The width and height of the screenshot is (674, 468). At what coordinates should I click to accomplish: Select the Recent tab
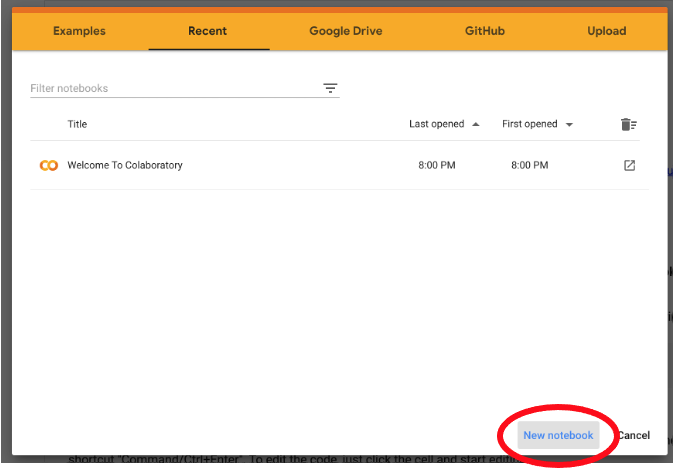pyautogui.click(x=208, y=31)
